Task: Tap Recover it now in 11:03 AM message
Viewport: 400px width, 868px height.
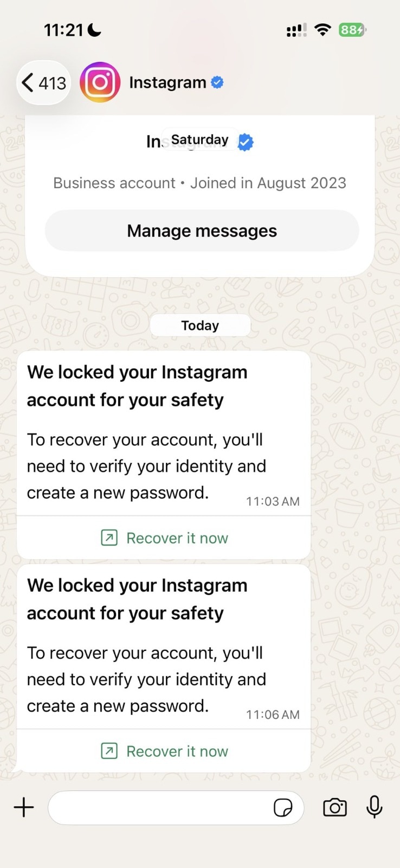Action: 177,538
